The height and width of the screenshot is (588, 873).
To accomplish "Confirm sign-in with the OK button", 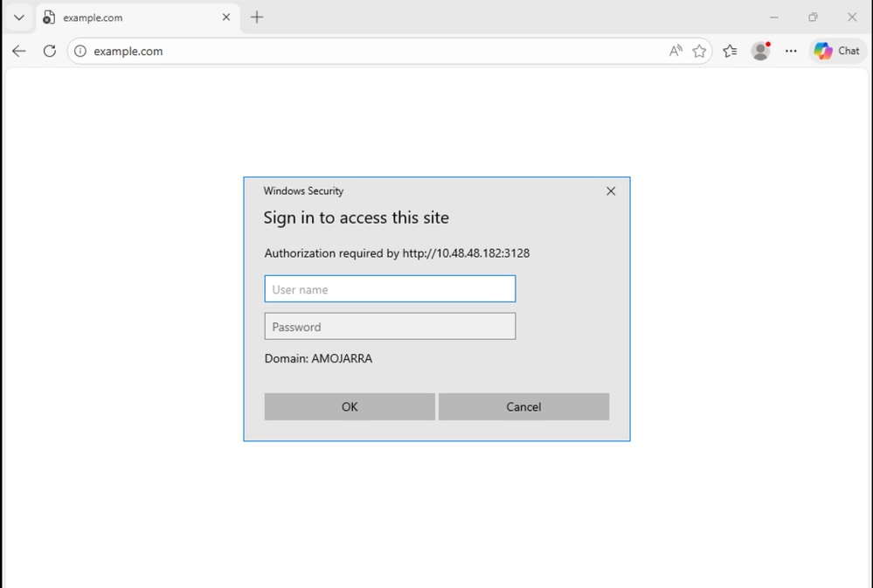I will 349,406.
